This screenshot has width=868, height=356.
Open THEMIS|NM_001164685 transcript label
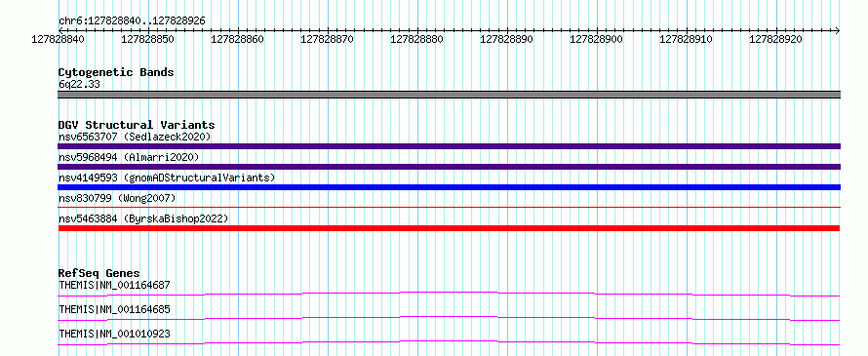point(114,309)
